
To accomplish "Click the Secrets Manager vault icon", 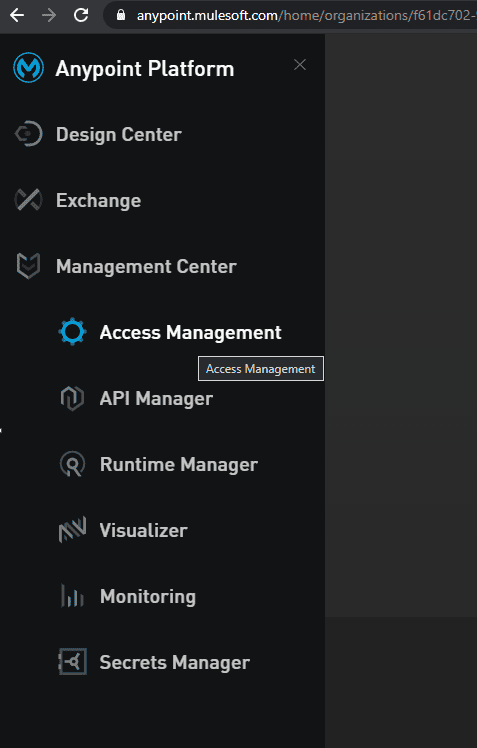I will point(72,662).
